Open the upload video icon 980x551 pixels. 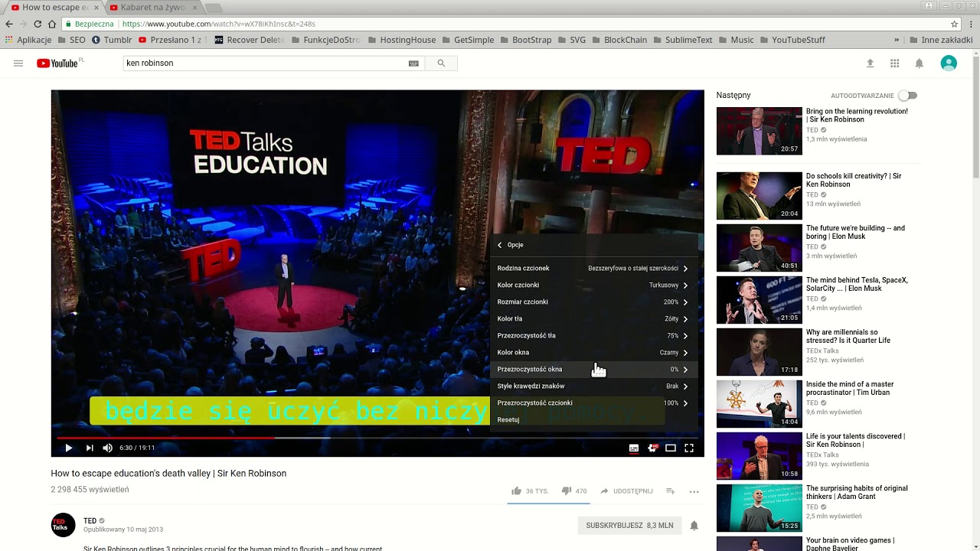tap(870, 64)
